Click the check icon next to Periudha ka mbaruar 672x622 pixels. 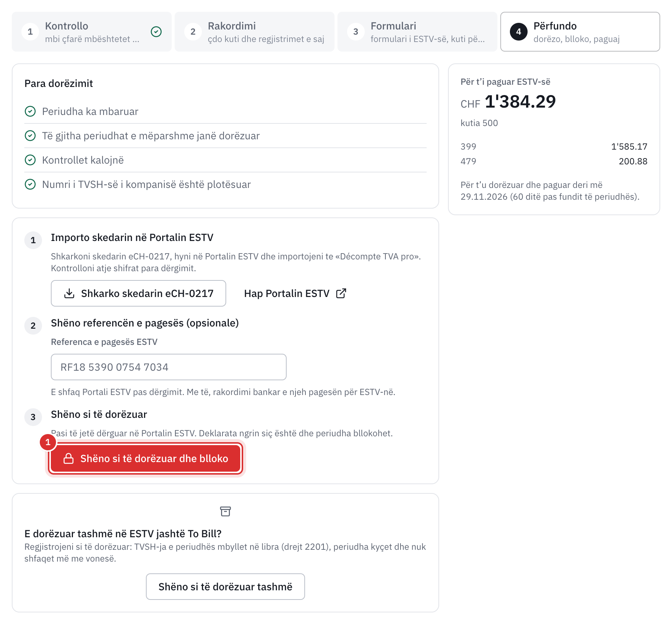point(30,111)
